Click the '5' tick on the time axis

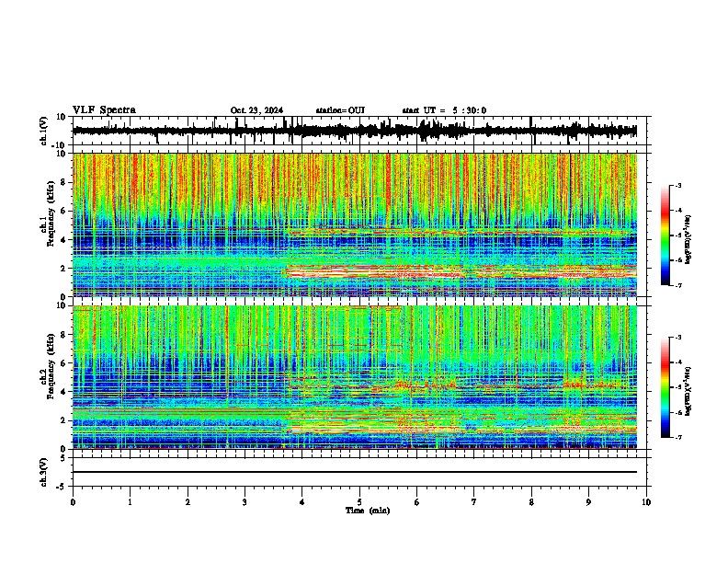[359, 502]
